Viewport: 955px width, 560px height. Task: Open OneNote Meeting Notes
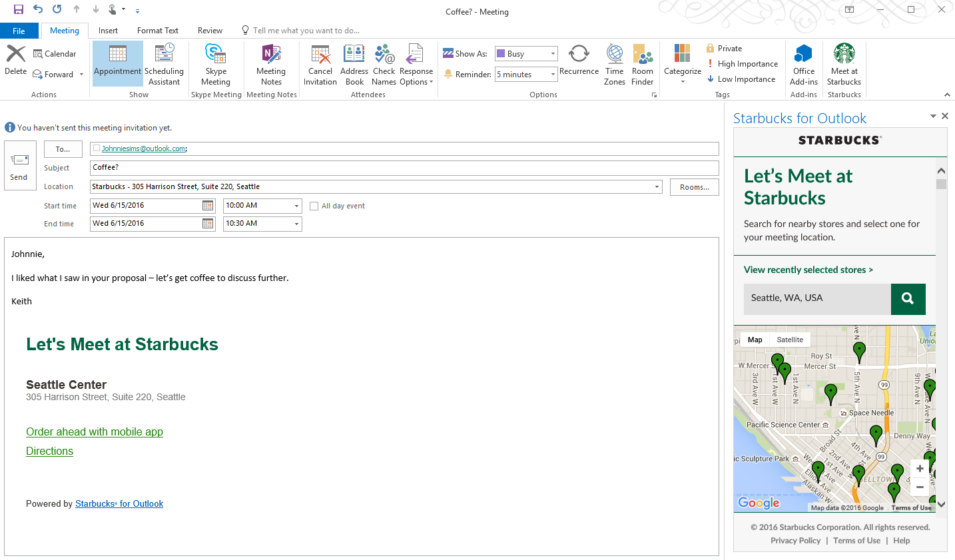(x=271, y=64)
